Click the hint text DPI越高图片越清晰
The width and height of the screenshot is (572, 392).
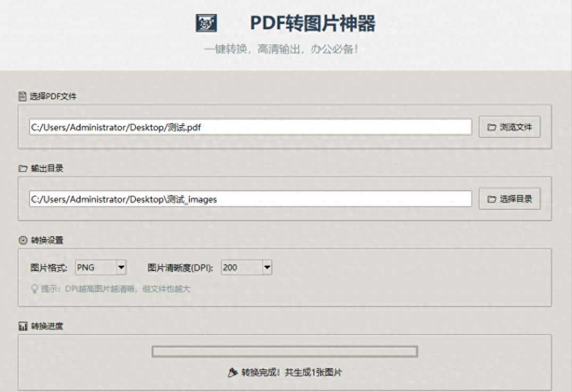[101, 289]
